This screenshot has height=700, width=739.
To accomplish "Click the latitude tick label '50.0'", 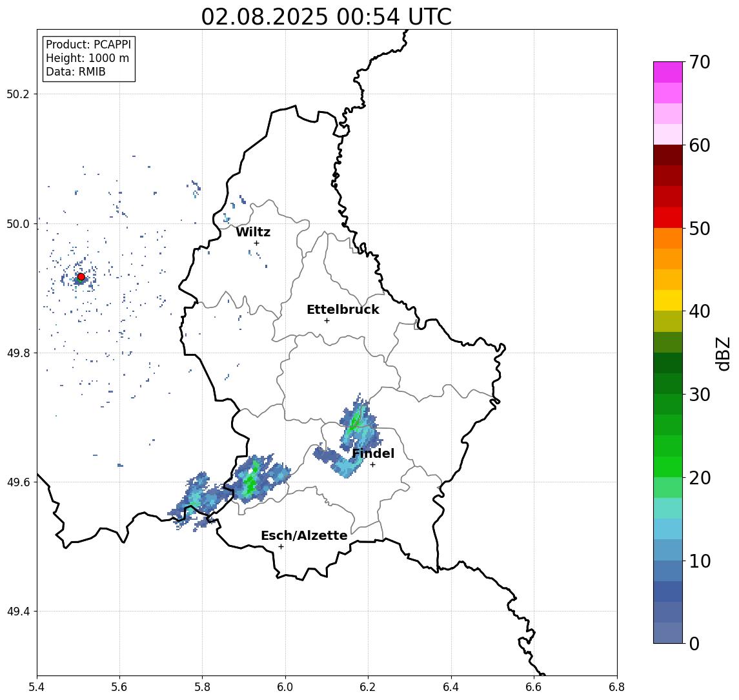I will [18, 223].
